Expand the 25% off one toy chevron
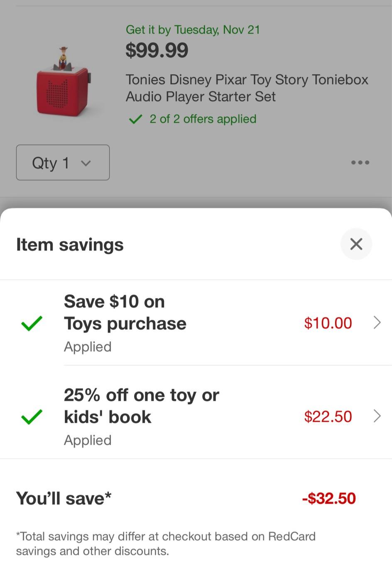This screenshot has width=392, height=588. click(377, 416)
